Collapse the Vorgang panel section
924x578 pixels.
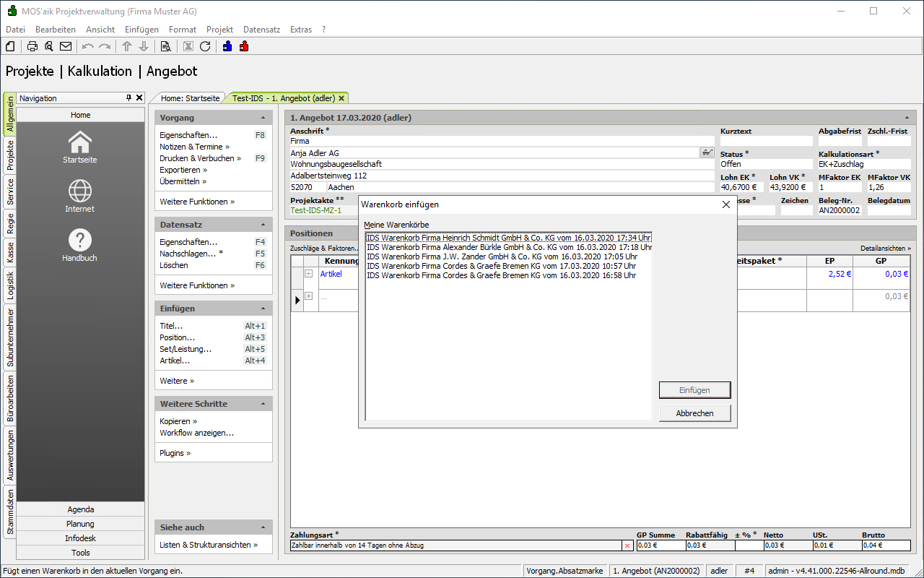263,118
